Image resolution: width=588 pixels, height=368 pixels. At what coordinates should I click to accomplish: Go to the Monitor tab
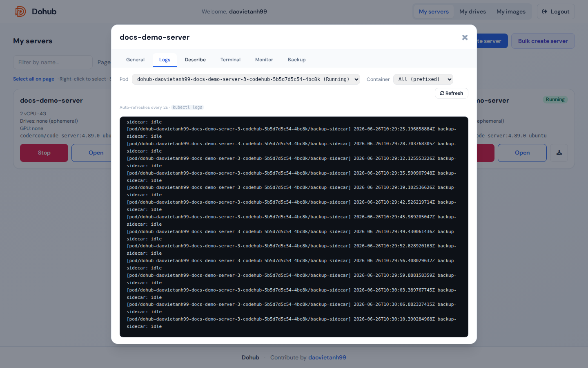(x=264, y=60)
